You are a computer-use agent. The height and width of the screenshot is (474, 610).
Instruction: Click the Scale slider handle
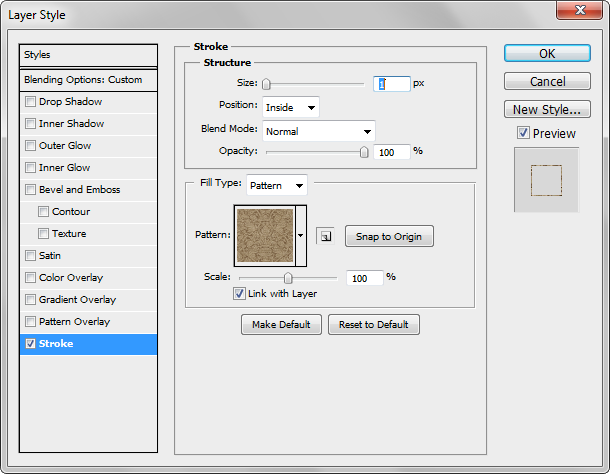(x=288, y=278)
